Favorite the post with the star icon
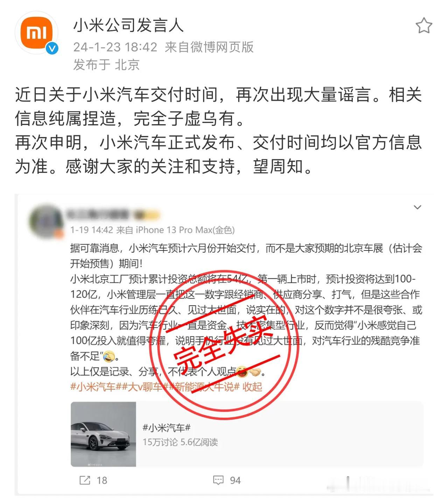448x502 pixels. coord(423,26)
